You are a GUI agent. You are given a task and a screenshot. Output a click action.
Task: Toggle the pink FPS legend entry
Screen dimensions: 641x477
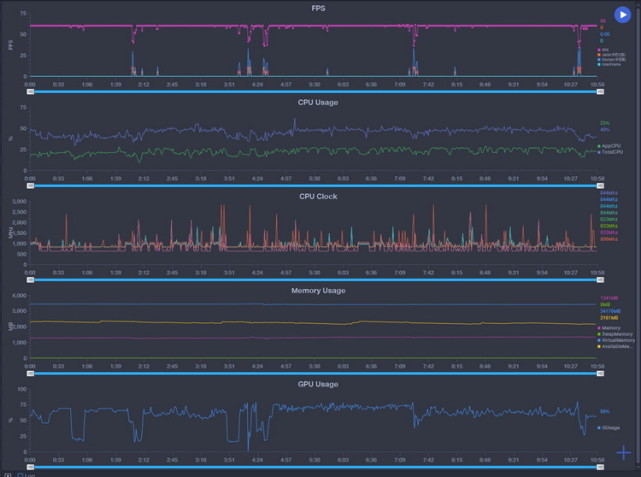[x=603, y=50]
